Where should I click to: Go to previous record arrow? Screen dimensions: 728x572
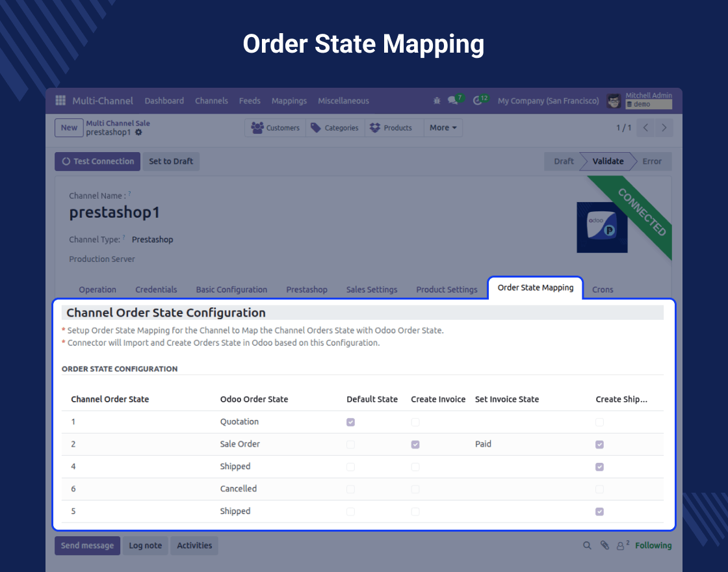pos(645,127)
